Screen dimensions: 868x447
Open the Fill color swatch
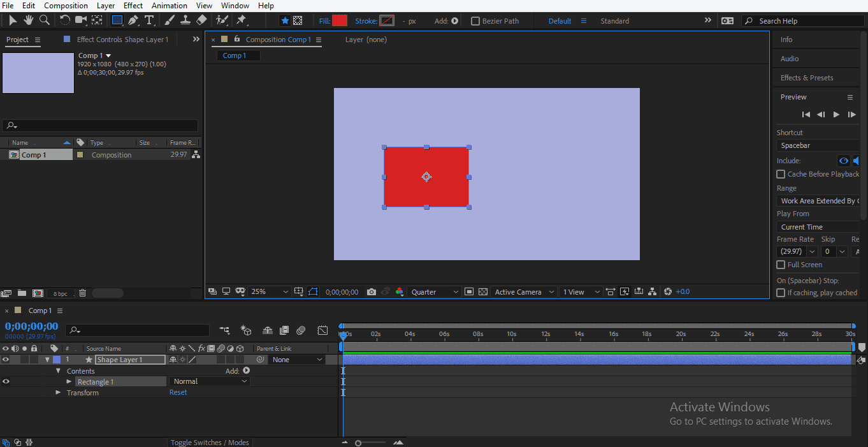(338, 20)
